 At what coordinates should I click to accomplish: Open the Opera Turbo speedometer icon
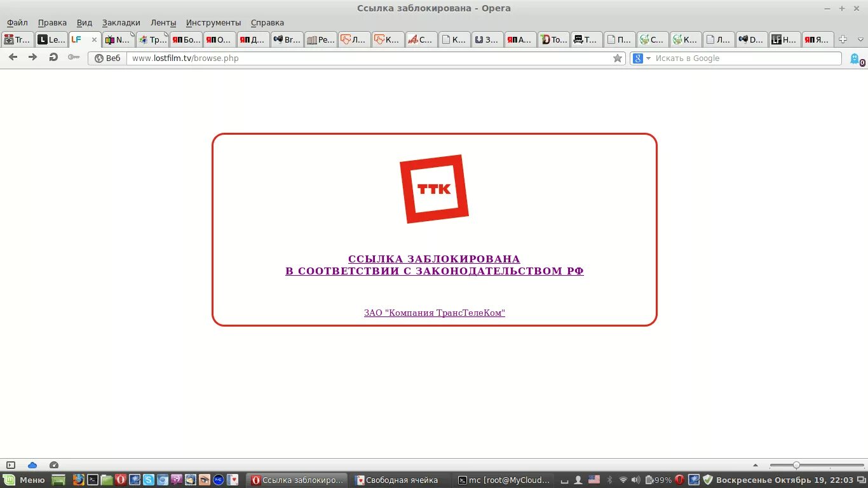pyautogui.click(x=54, y=465)
